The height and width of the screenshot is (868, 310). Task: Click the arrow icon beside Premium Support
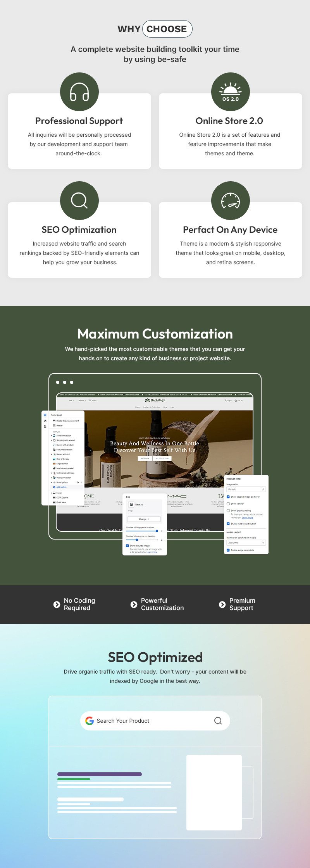coord(222,604)
